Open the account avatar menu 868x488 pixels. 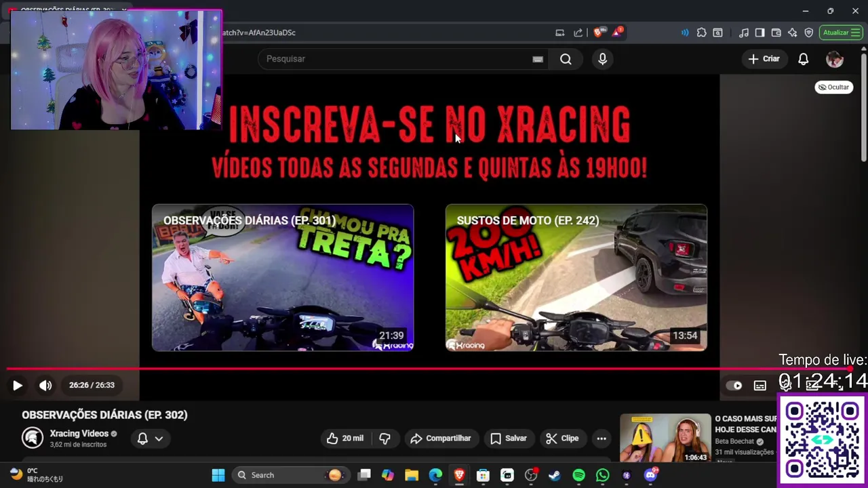click(834, 59)
